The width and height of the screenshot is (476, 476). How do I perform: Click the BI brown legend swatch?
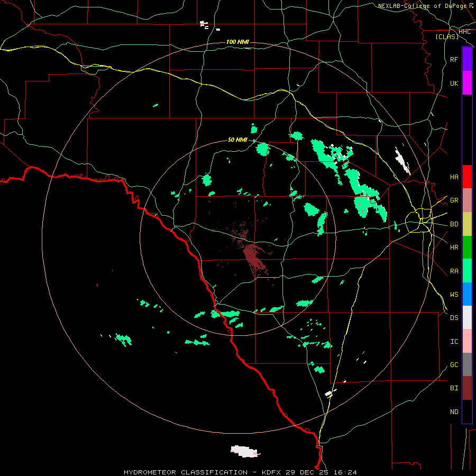point(467,388)
